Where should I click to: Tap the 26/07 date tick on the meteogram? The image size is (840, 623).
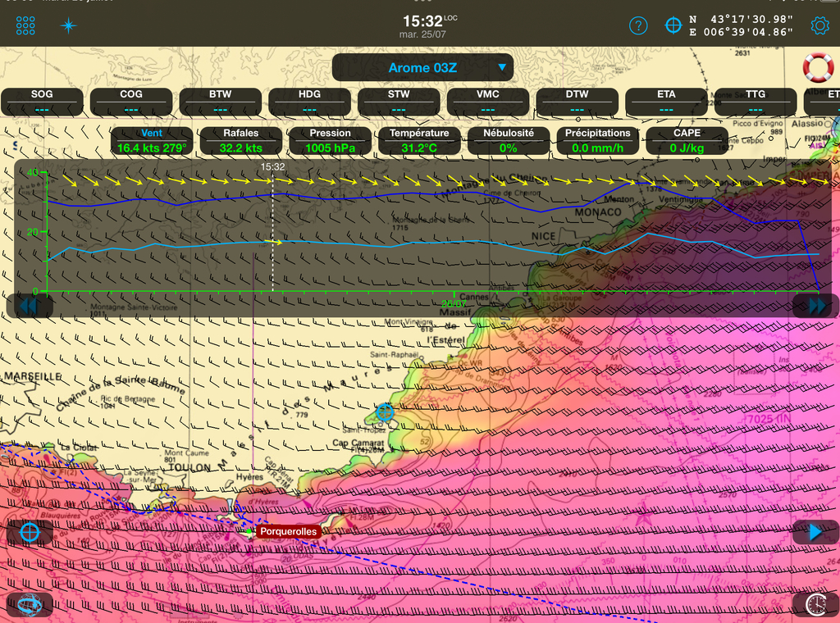tap(454, 303)
